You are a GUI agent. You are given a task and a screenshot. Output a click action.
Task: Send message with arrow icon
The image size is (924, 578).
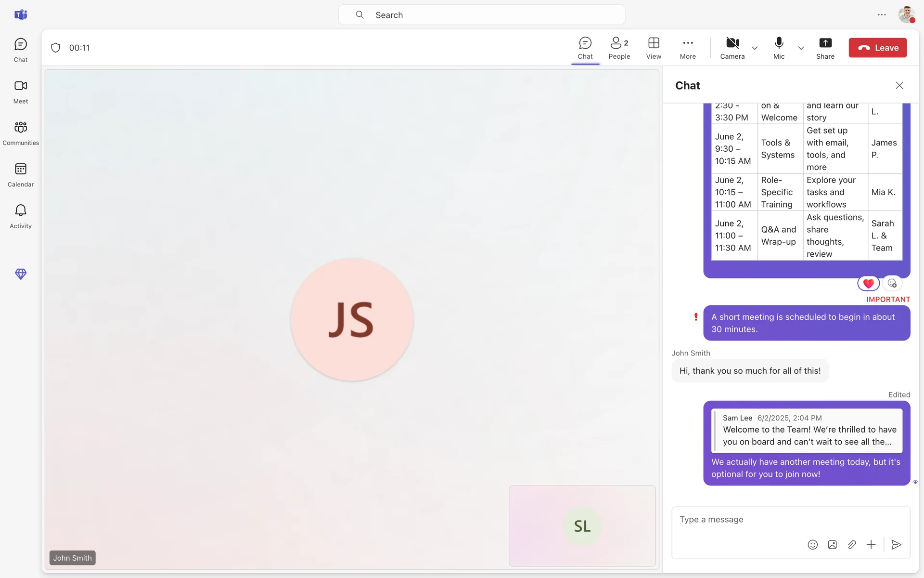[896, 545]
